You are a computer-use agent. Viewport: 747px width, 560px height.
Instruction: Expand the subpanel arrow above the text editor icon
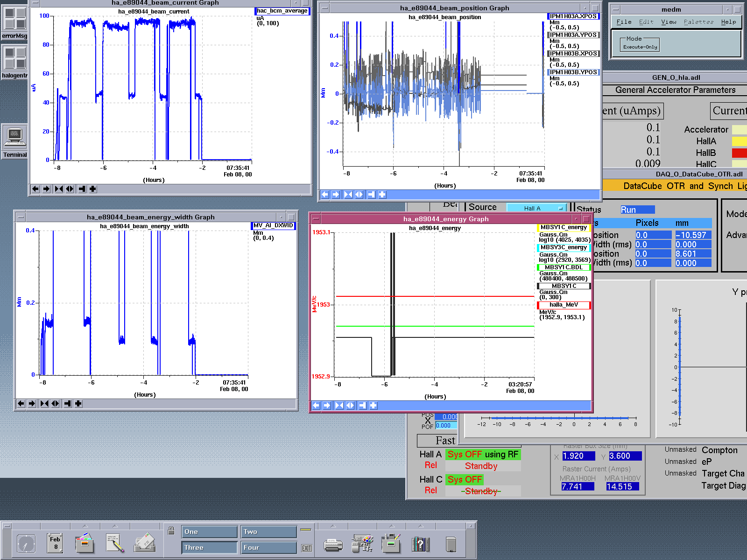(114, 526)
